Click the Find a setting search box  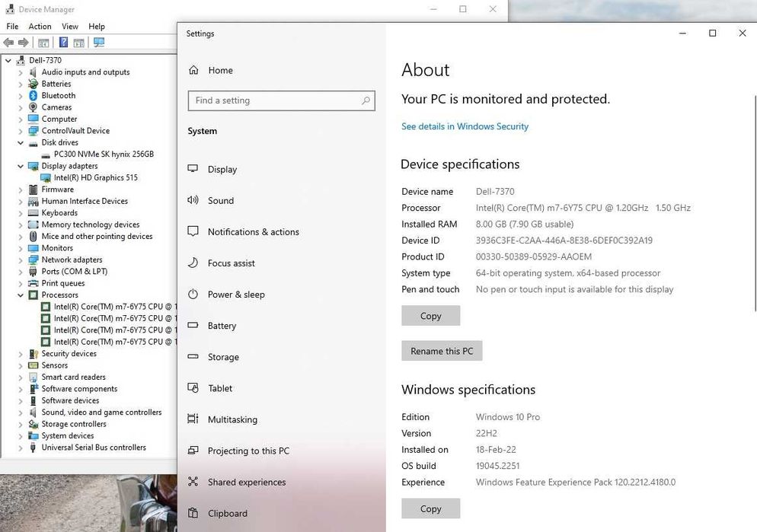coord(282,100)
